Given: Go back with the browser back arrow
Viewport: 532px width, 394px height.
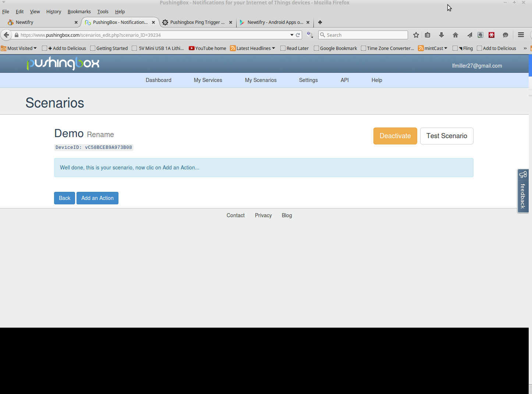Looking at the screenshot, I should [x=6, y=35].
